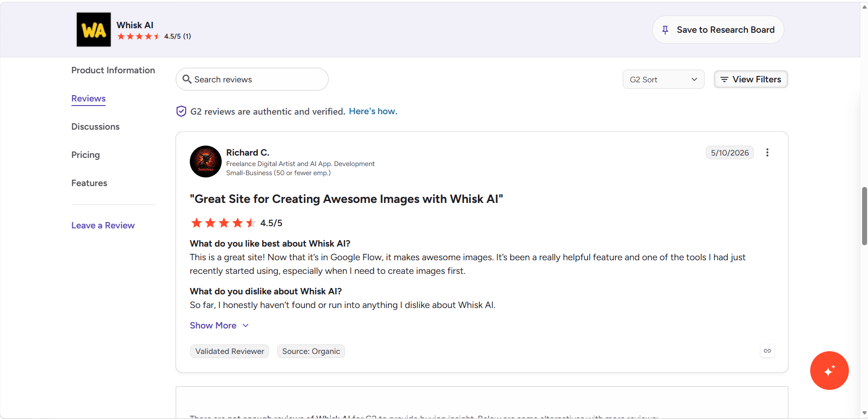This screenshot has height=419, width=868.
Task: Expand the review with Show More
Action: click(x=219, y=325)
